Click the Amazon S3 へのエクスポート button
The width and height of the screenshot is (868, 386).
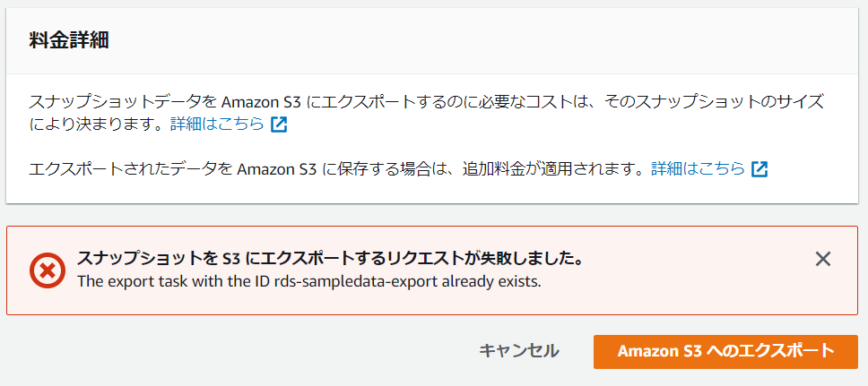point(725,351)
